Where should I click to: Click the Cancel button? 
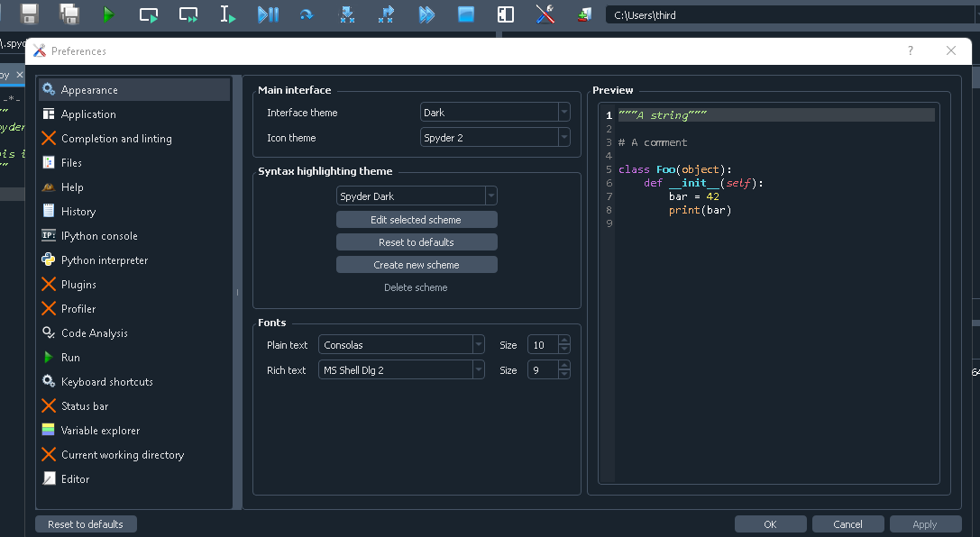click(x=847, y=524)
